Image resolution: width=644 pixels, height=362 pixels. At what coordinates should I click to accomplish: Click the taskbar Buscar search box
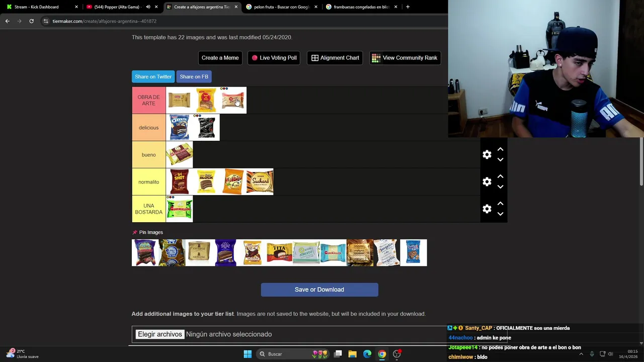tap(294, 354)
